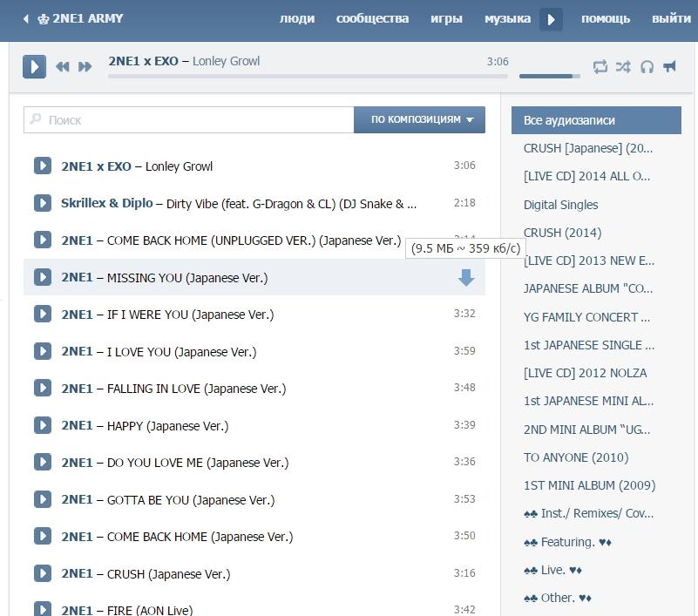
Task: Open [LIVE CD] 2013 NEW E... album
Action: click(589, 261)
